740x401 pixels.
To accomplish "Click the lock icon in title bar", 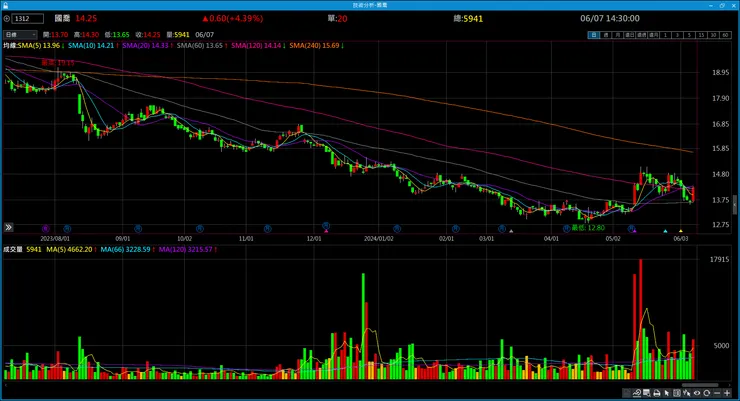I will tap(5, 5).
